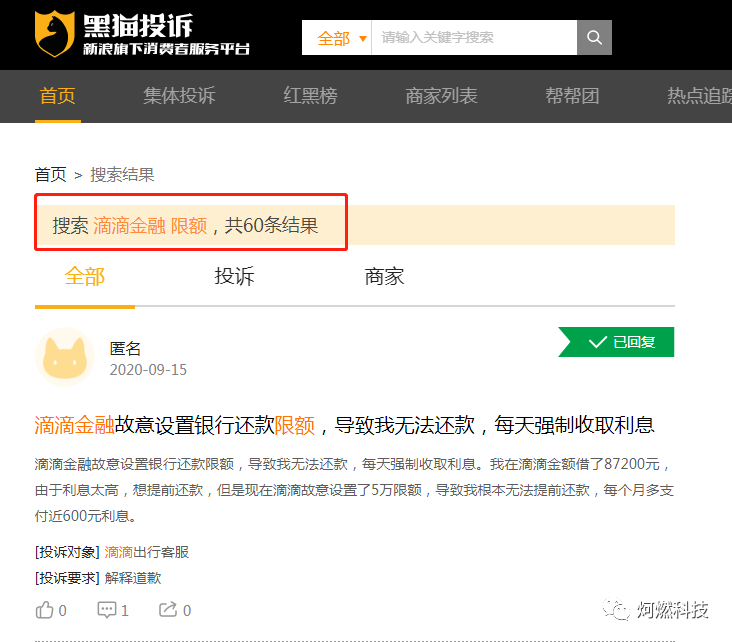
Task: Open the complaint title about 滴滴金融 repayment limit
Action: (344, 425)
